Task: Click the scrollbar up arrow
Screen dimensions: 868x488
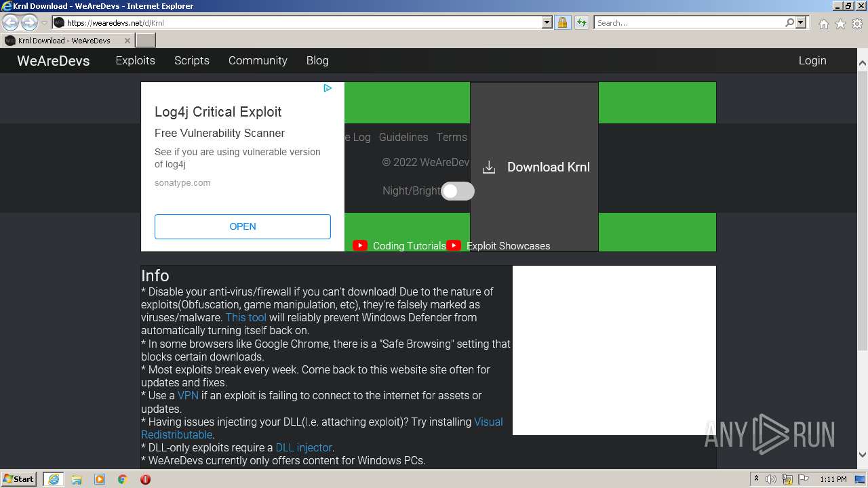Action: (x=863, y=63)
